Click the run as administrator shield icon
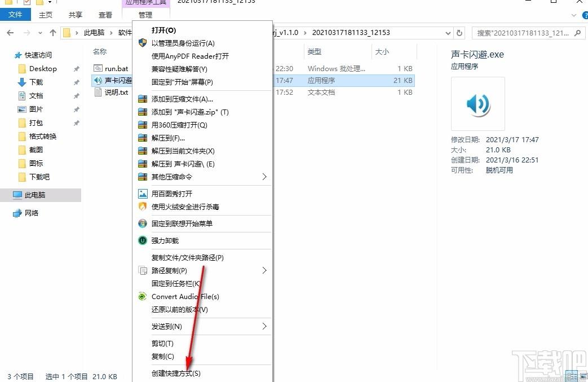This screenshot has height=382, width=588. click(x=143, y=43)
